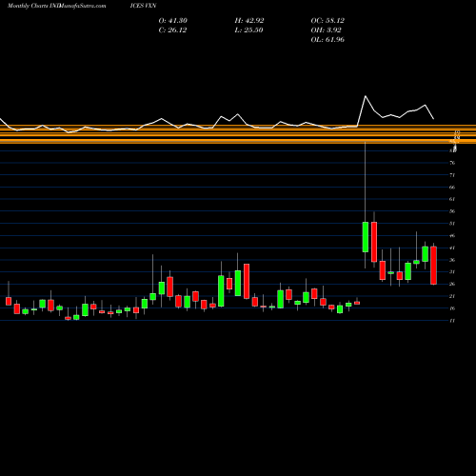Click price axis label 76

tap(452, 163)
